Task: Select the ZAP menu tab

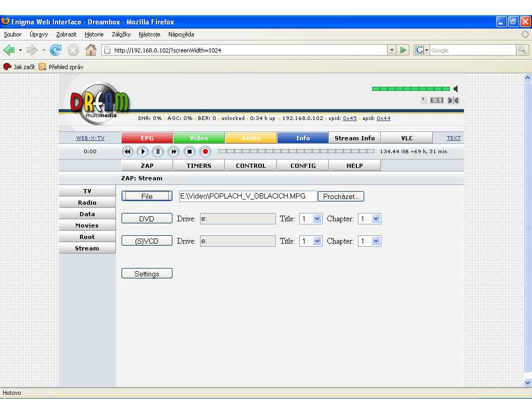Action: (147, 166)
